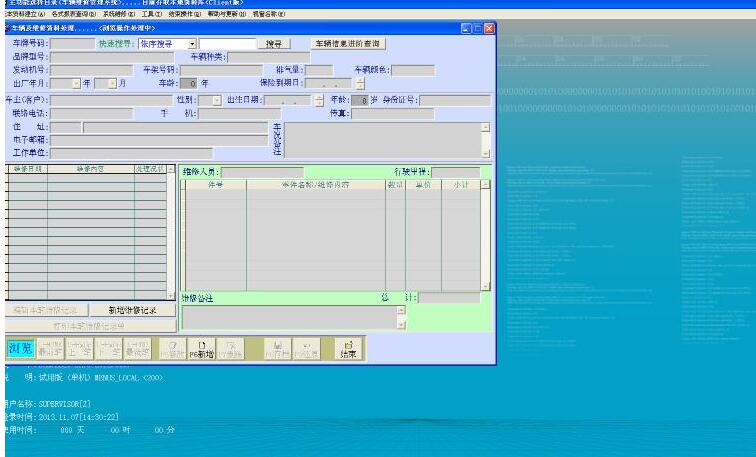Click the F5 modify record icon
This screenshot has height=457, width=756.
[174, 348]
